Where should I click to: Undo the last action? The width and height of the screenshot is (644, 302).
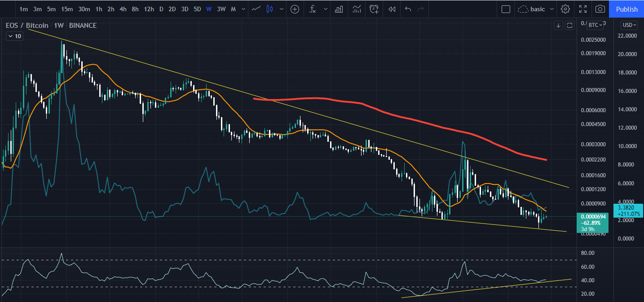[x=408, y=9]
